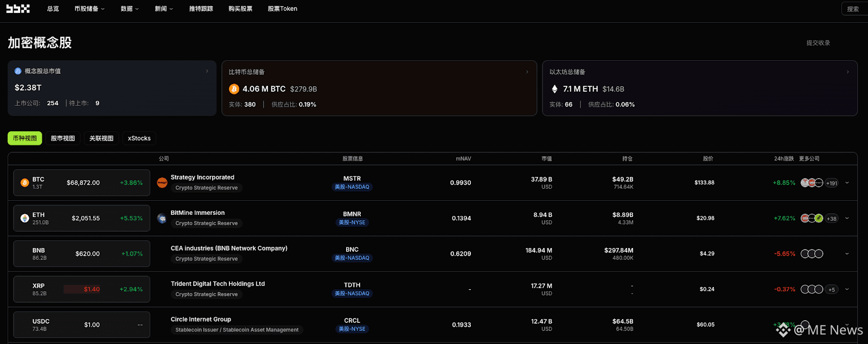Screen dimensions: 868x344
Task: Open the 新闻 dropdown menu
Action: [x=164, y=9]
